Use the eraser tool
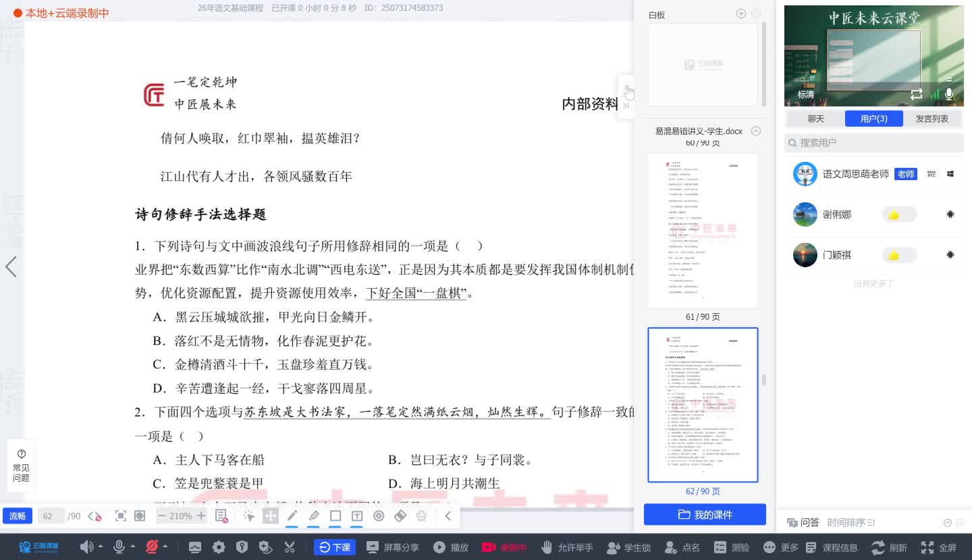This screenshot has height=560, width=972. pyautogui.click(x=400, y=515)
